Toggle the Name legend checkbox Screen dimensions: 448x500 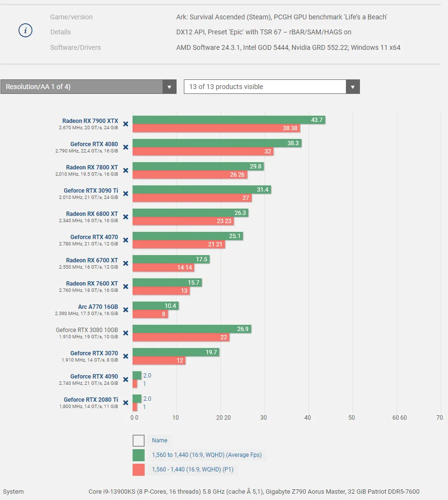pyautogui.click(x=138, y=440)
